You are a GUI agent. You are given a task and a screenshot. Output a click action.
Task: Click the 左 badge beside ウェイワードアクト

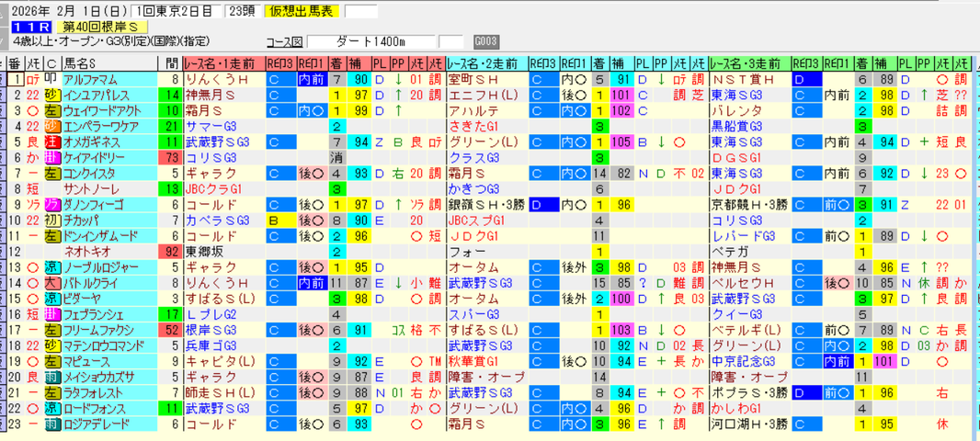click(51, 110)
